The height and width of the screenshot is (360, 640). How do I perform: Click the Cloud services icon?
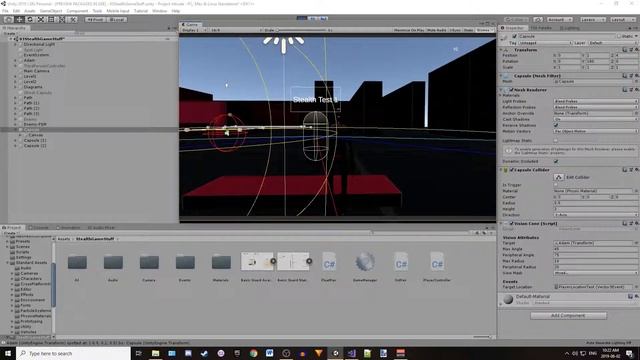pyautogui.click(x=538, y=19)
